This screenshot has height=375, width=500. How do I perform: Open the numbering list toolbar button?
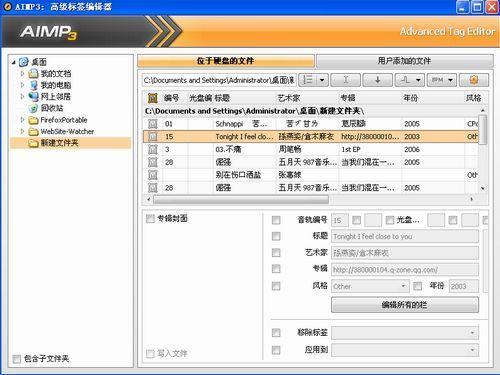tap(313, 80)
